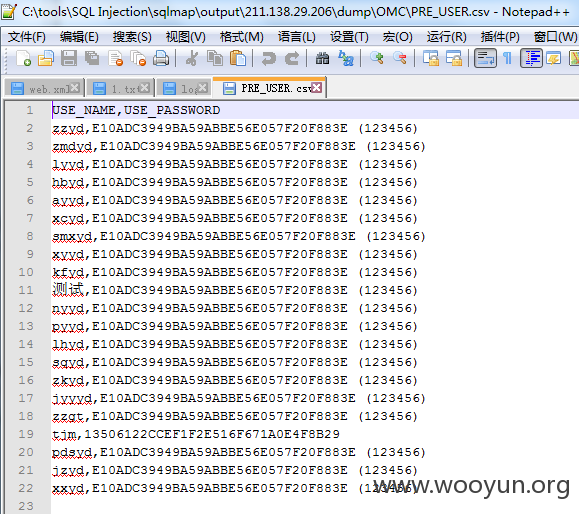
Task: Open the 搜索(S) menu
Action: tap(132, 37)
